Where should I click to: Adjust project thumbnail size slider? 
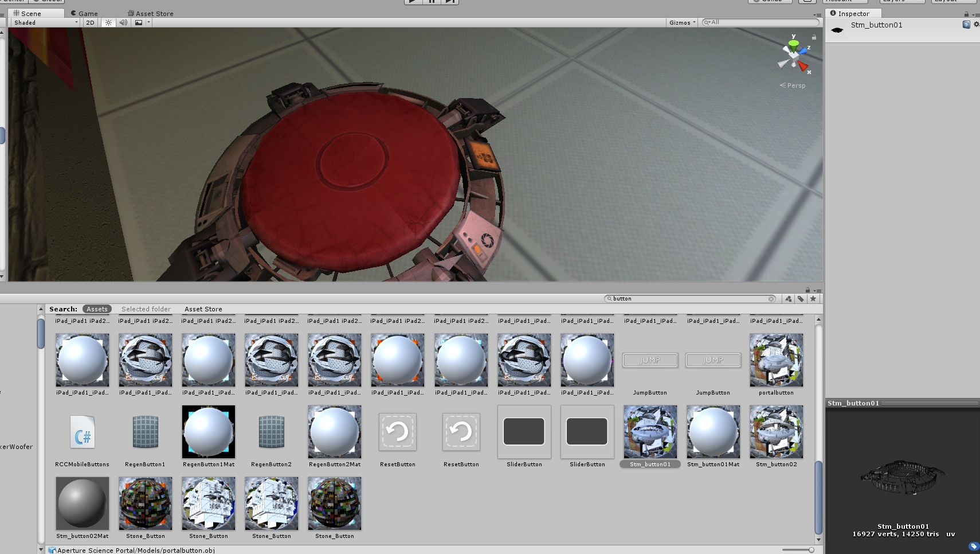tap(798, 550)
